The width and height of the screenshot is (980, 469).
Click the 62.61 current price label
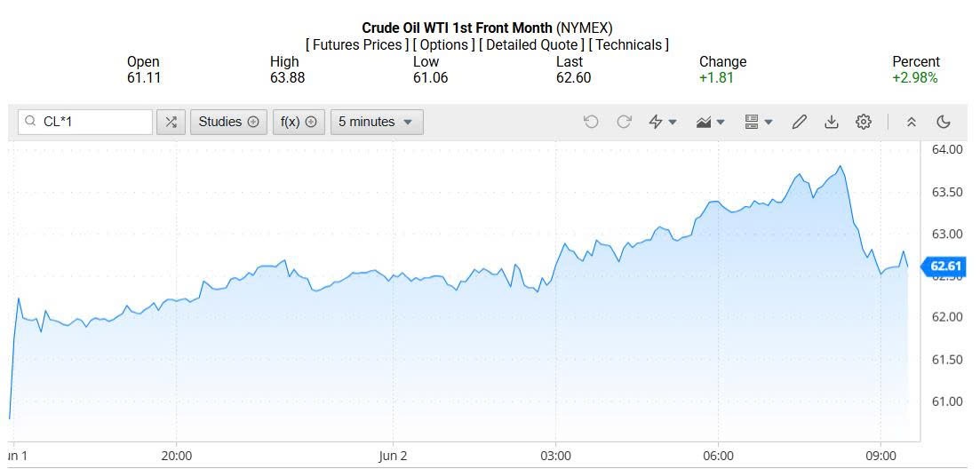[x=944, y=266]
